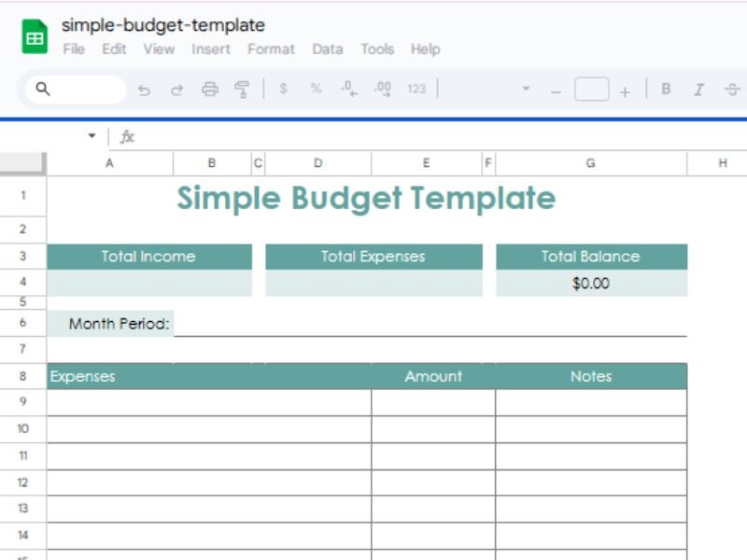Format as currency with dollar icon
Viewport: 747px width, 560px height.
tap(284, 89)
